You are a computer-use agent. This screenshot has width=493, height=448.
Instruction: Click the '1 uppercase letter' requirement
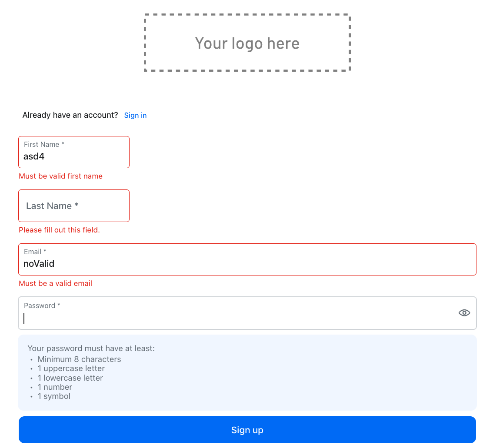[x=71, y=368]
